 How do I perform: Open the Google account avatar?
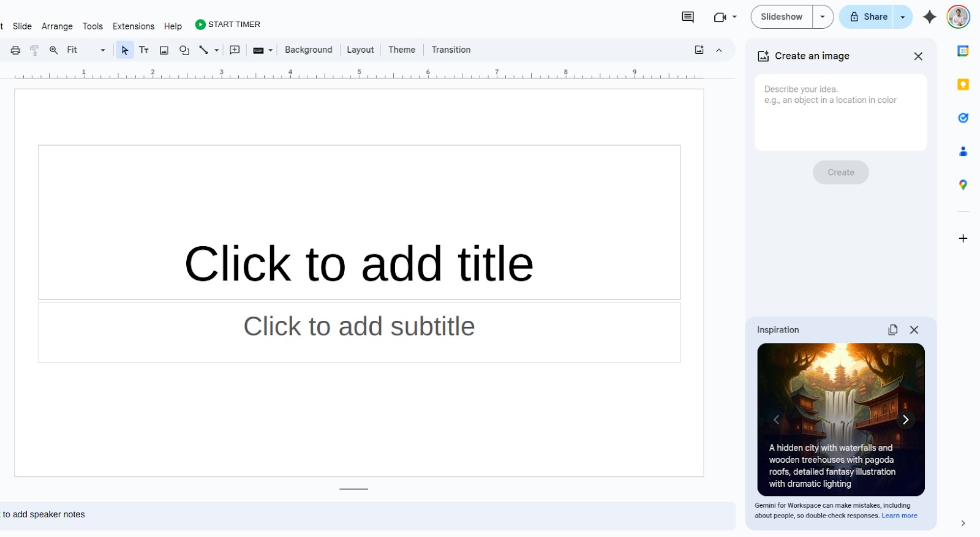[x=958, y=17]
